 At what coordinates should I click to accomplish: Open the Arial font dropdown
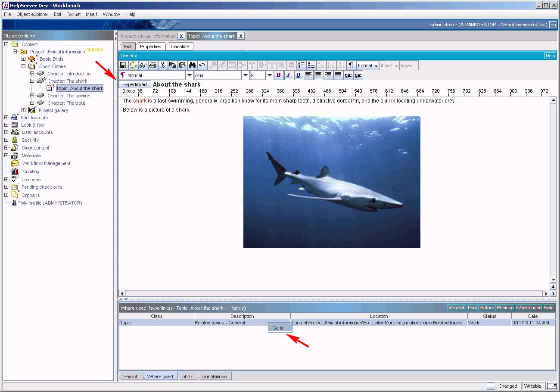coord(245,75)
